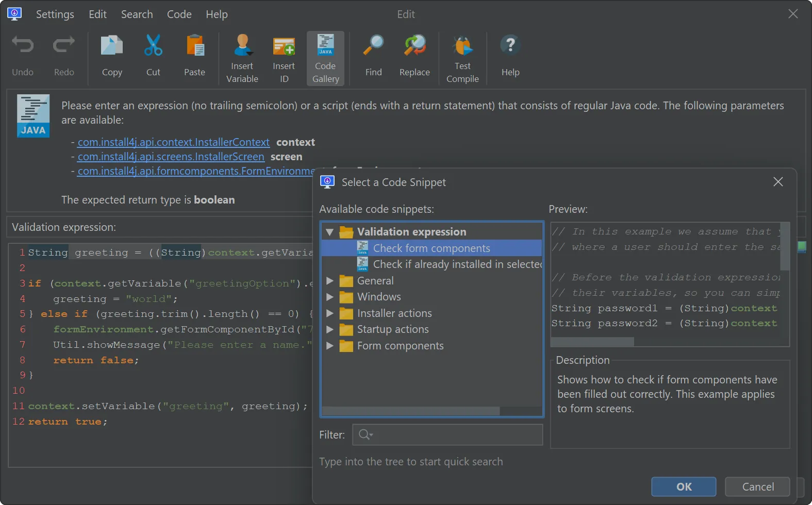
Task: Click the Validation expression folder icon
Action: tap(346, 232)
